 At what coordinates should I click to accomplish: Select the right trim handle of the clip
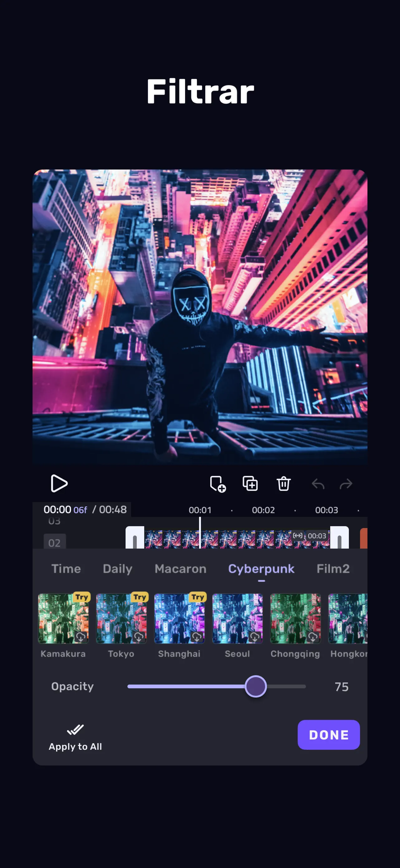(339, 538)
